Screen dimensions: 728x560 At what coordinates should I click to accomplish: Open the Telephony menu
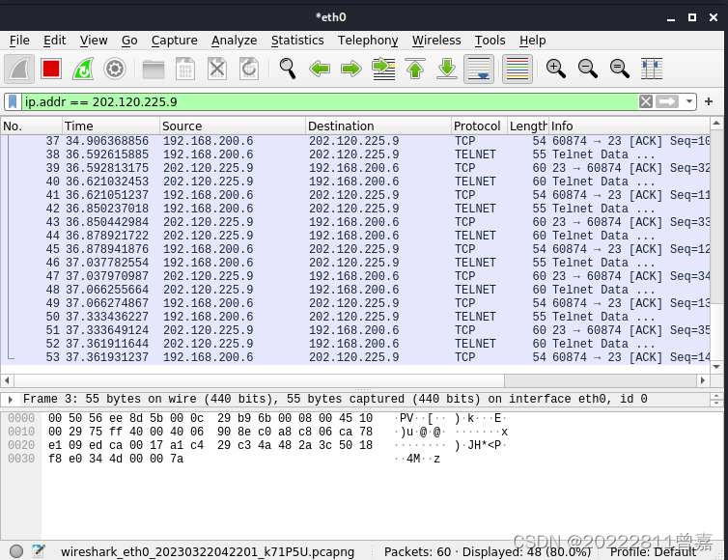click(x=368, y=41)
